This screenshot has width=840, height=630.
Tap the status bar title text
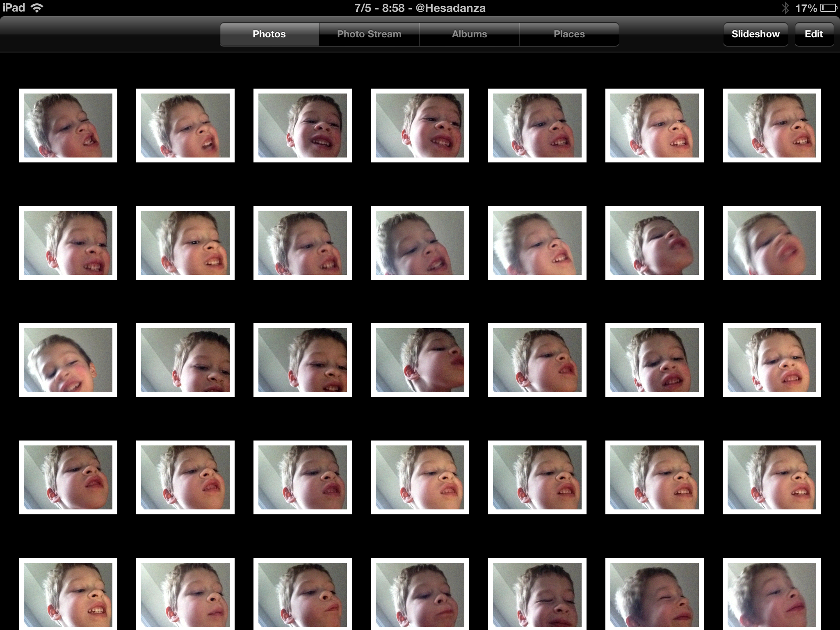[420, 8]
